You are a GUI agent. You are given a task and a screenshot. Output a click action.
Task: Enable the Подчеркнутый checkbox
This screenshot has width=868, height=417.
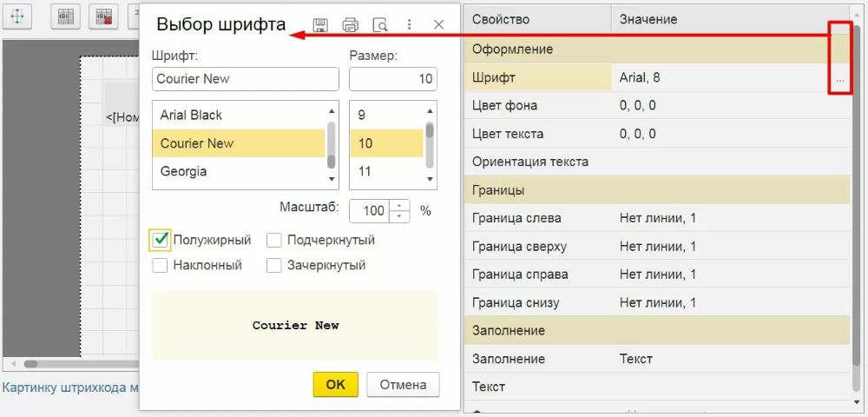pyautogui.click(x=274, y=241)
